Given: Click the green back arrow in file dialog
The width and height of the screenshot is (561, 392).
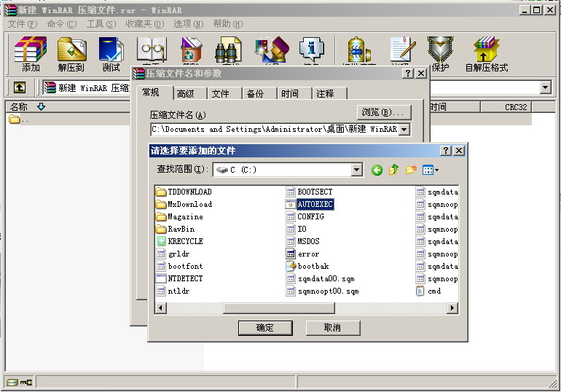Looking at the screenshot, I should (x=377, y=170).
